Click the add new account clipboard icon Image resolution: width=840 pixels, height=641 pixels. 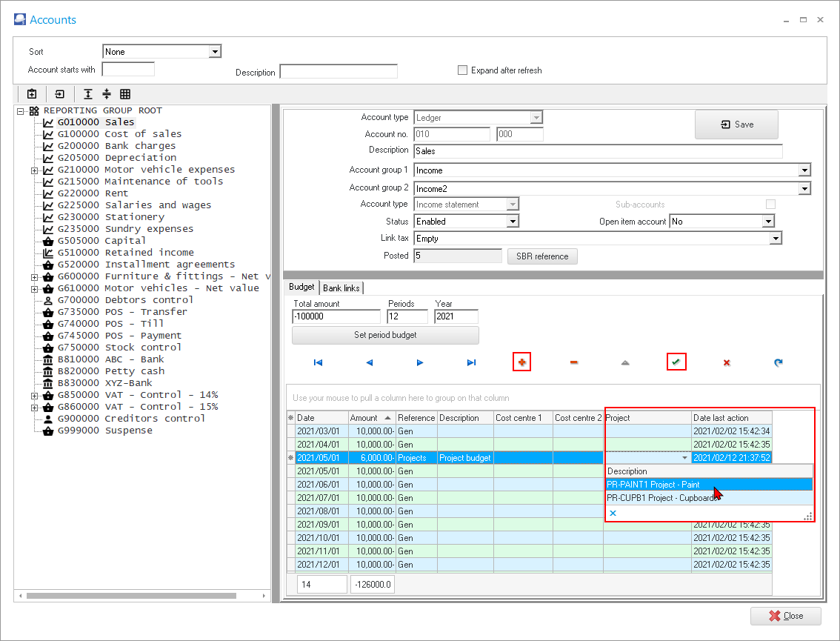coord(32,94)
